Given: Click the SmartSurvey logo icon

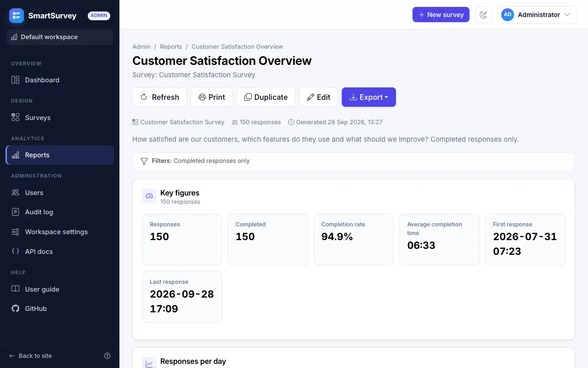Looking at the screenshot, I should 17,16.
